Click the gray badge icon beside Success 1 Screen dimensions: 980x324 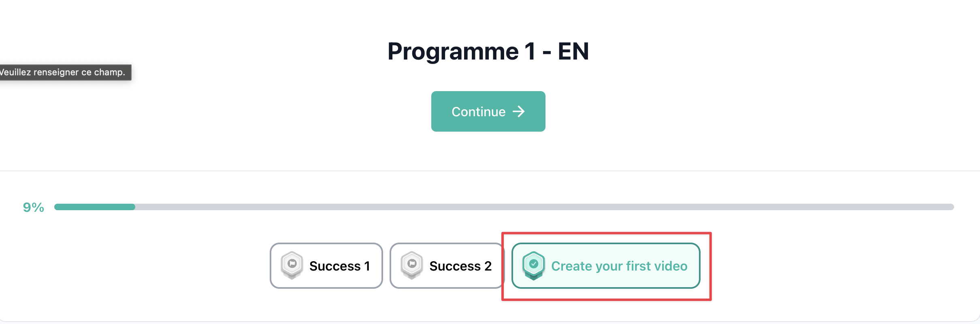(292, 266)
